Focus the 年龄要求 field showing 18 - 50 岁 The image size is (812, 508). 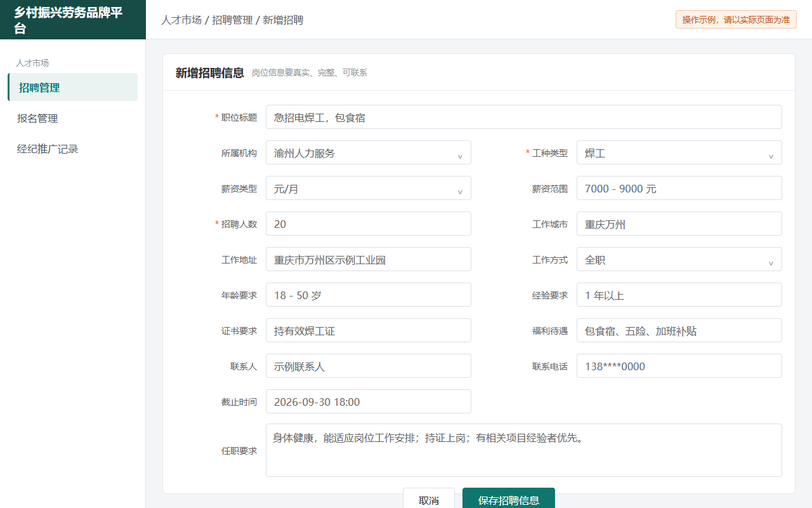[x=369, y=295]
